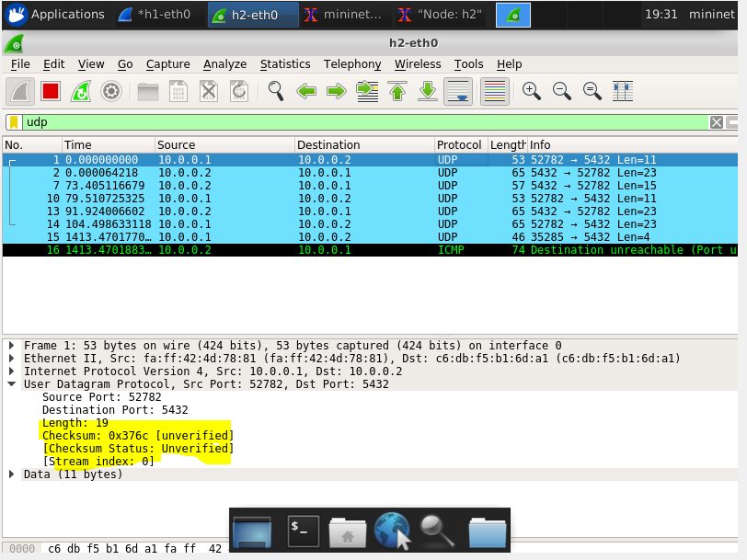Go to the first packet
747x560 pixels.
396,91
